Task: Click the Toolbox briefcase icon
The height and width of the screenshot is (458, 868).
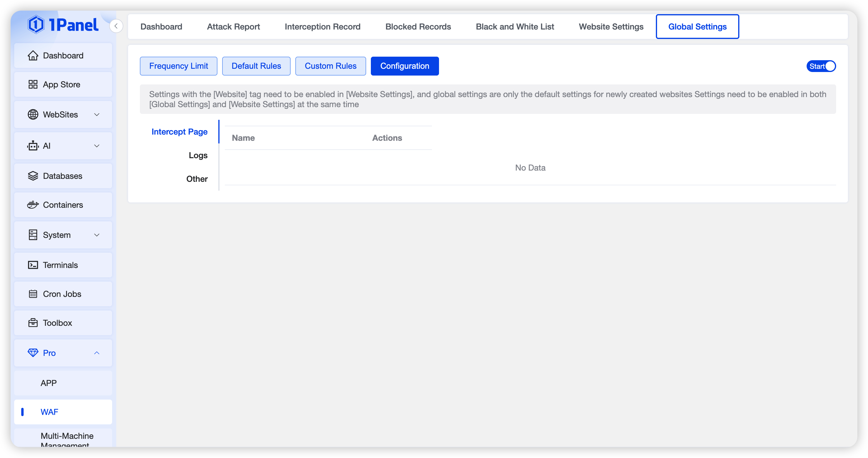Action: click(x=33, y=323)
